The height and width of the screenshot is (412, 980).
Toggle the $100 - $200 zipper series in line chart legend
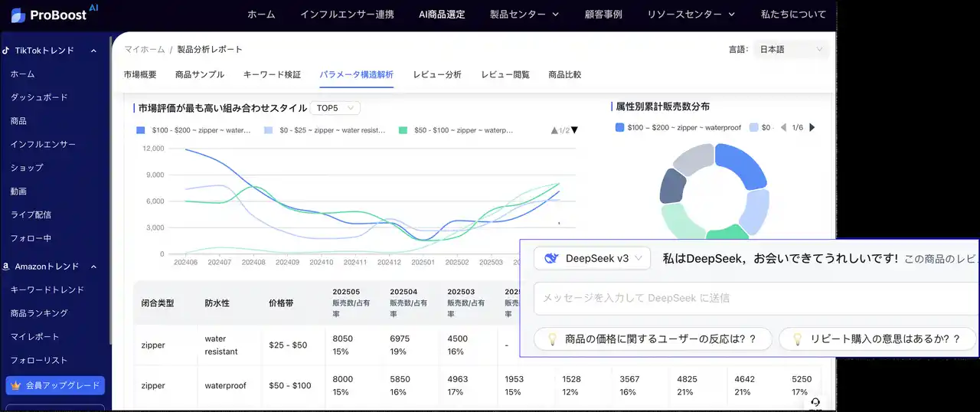(194, 130)
